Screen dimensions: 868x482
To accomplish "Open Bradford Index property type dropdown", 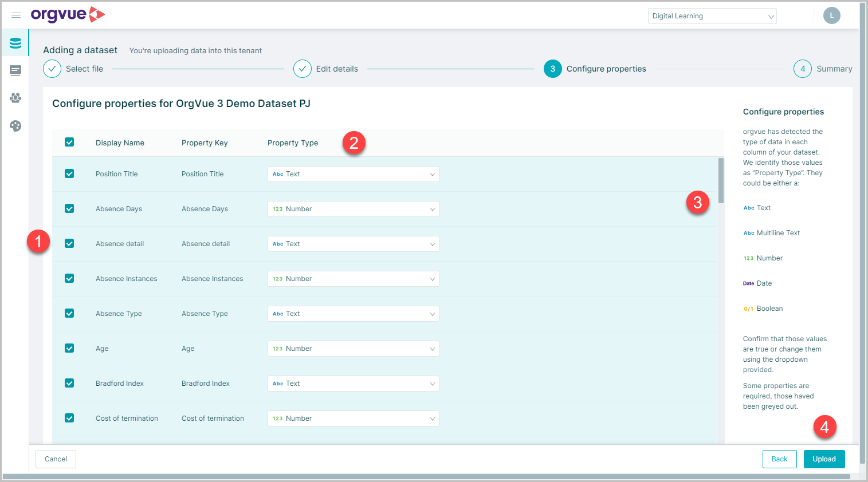I will click(354, 384).
